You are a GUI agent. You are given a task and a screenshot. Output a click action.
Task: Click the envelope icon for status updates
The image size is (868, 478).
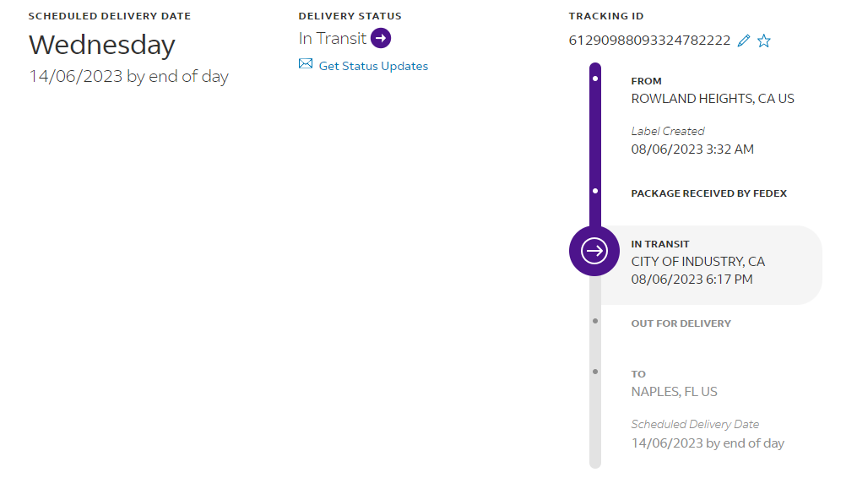(x=306, y=64)
